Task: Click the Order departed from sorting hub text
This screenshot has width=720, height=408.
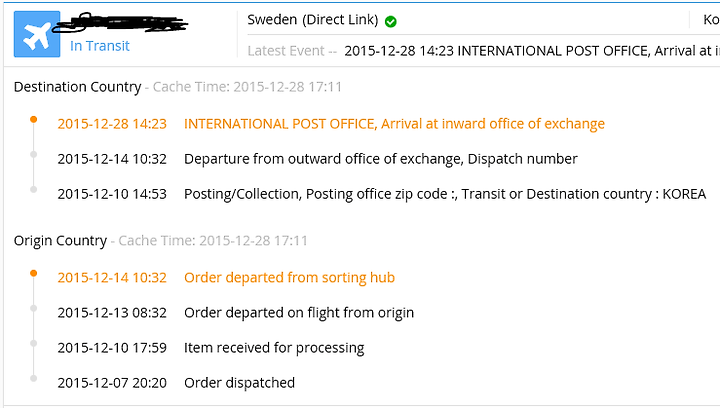Action: point(289,278)
